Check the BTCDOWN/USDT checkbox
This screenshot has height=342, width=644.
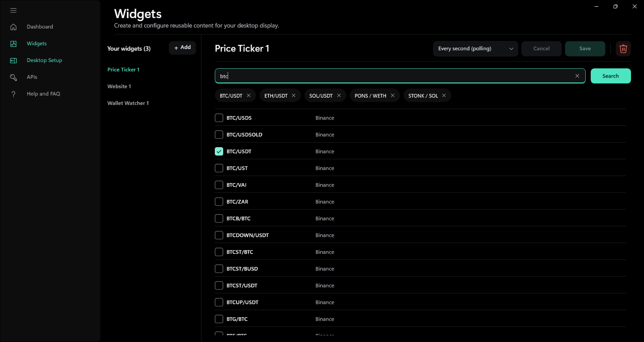[219, 235]
